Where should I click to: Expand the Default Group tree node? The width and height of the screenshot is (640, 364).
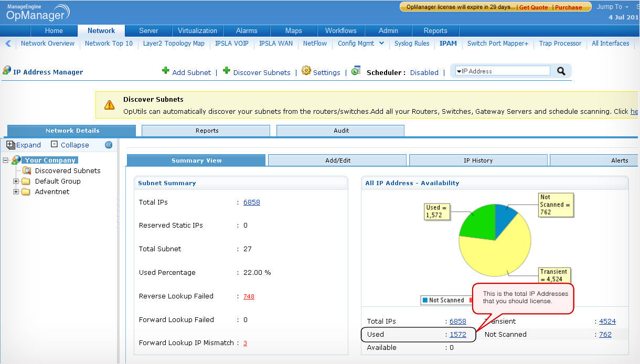[x=16, y=181]
